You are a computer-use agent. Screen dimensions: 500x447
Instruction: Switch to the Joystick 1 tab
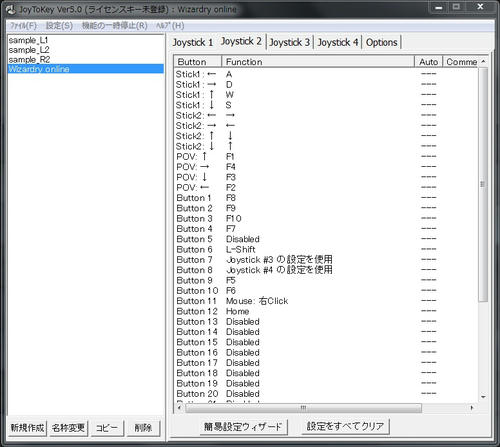click(193, 43)
